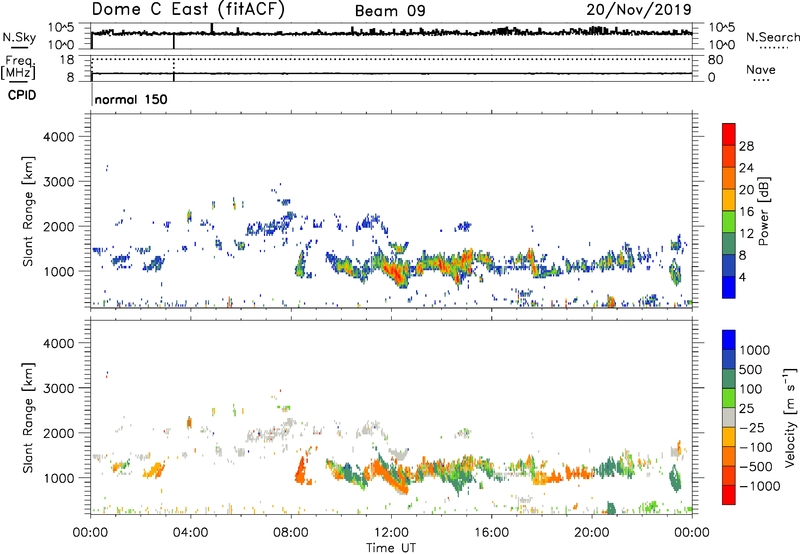
Task: Click power colorbar value 28
Action: coord(746,146)
